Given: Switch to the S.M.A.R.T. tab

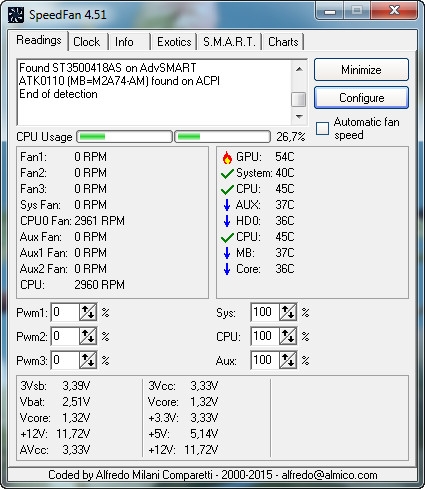Looking at the screenshot, I should tap(229, 42).
